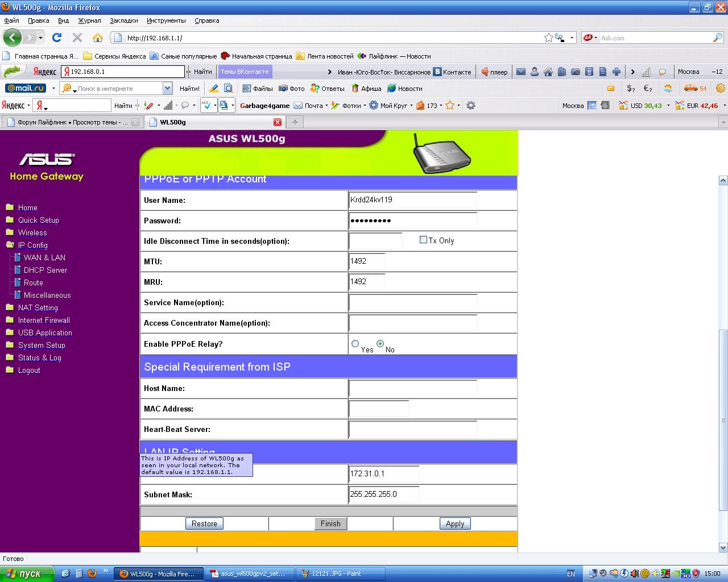Click the highlighter pencil icon in Mail.ru toolbar
Viewport: 728px width, 582px height.
pos(214,88)
